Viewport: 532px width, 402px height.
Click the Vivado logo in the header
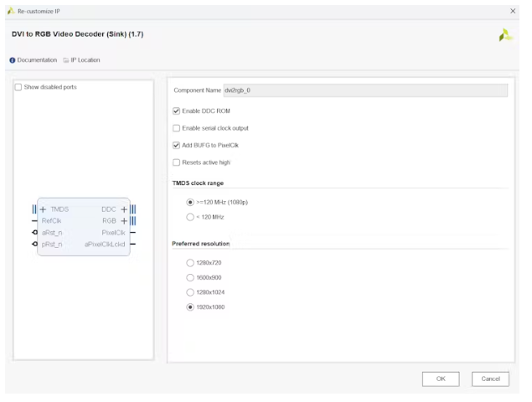(505, 35)
